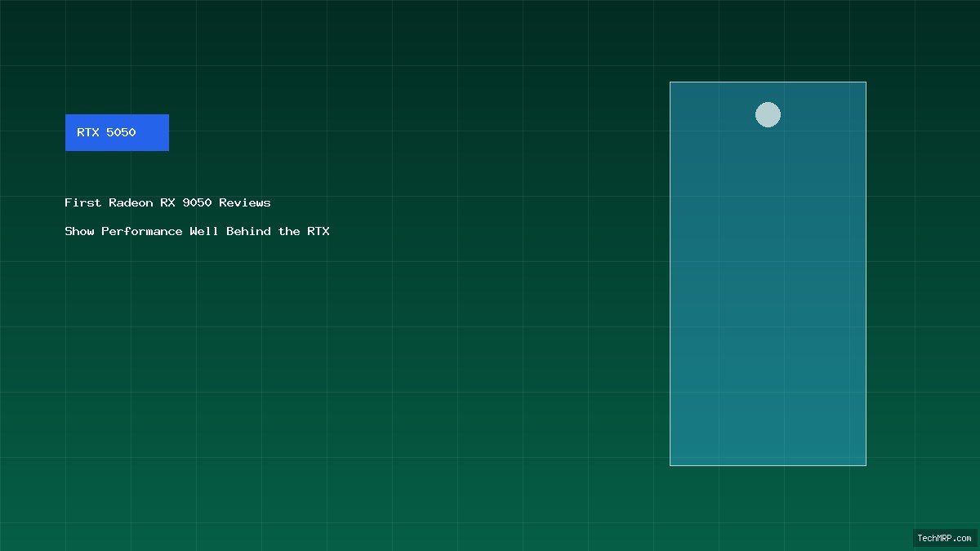Open the tall teal card graphic
The height and width of the screenshot is (551, 980).
[x=768, y=273]
